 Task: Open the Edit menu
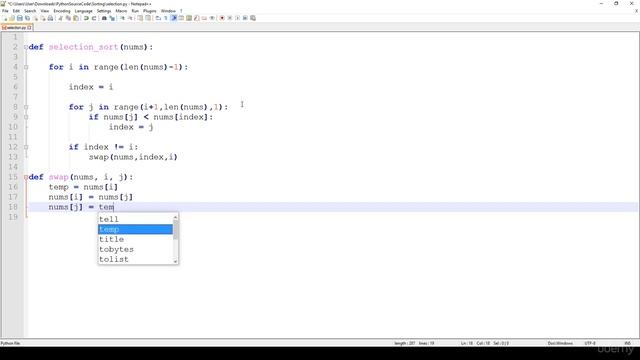pyautogui.click(x=16, y=11)
